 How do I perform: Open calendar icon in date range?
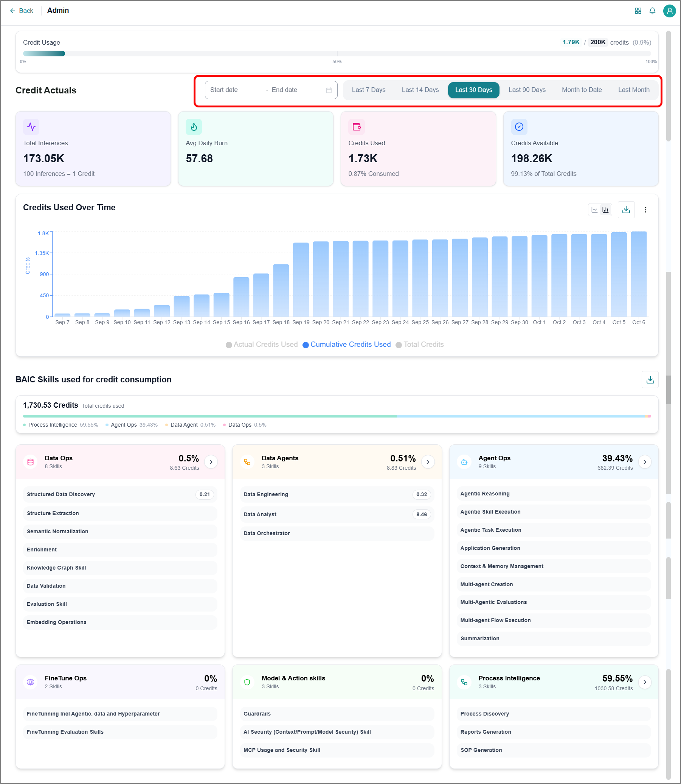(329, 90)
